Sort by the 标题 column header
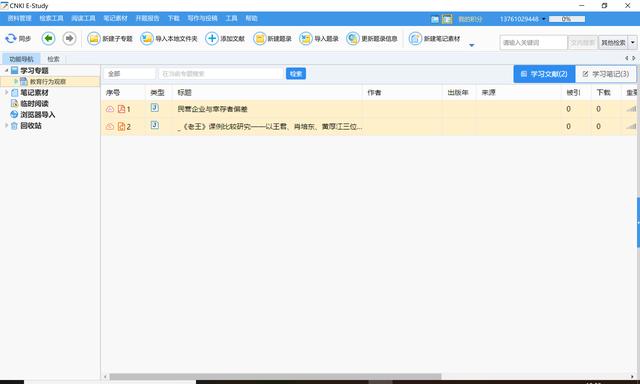Screen dimensions: 640x384 [x=267, y=93]
